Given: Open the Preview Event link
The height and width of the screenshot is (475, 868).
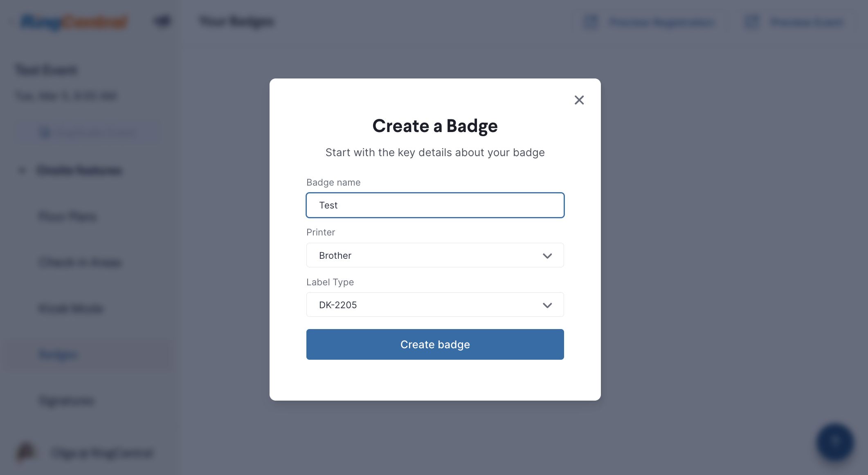Looking at the screenshot, I should click(807, 22).
